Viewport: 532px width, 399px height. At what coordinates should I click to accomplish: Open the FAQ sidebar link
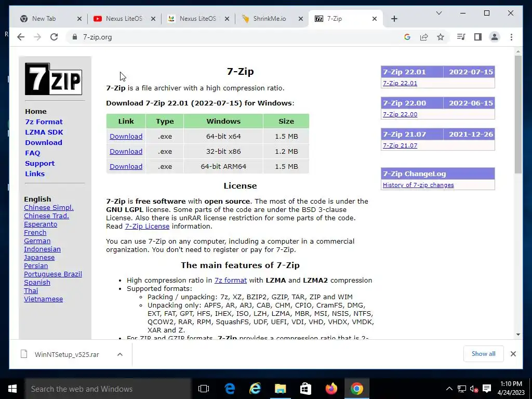point(33,153)
